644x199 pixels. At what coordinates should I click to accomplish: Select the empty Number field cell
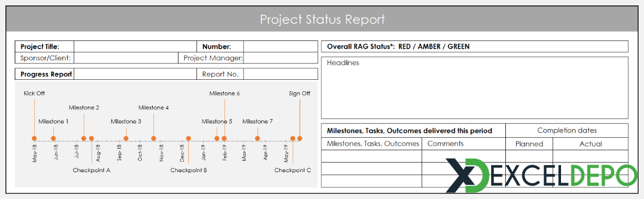(x=281, y=46)
